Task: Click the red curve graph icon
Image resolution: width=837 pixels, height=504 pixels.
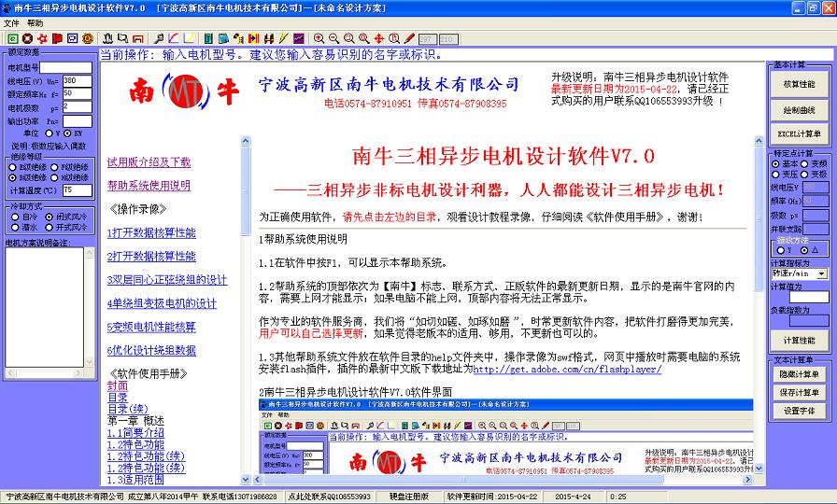Action: coord(174,38)
